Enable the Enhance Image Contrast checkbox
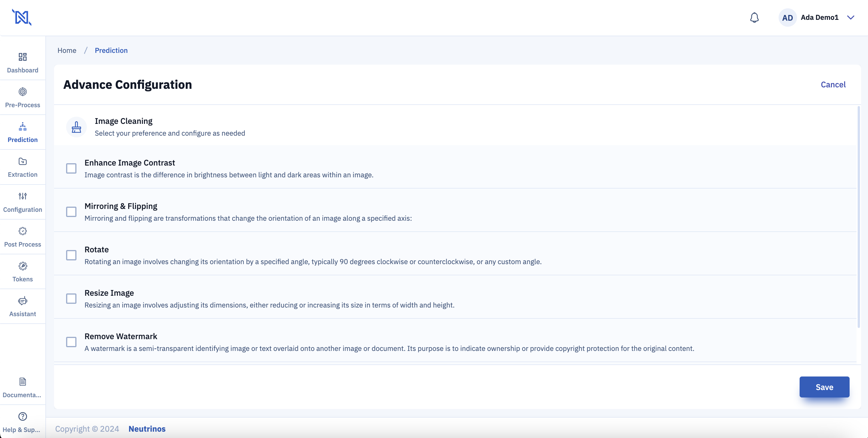The height and width of the screenshot is (438, 868). coord(71,168)
